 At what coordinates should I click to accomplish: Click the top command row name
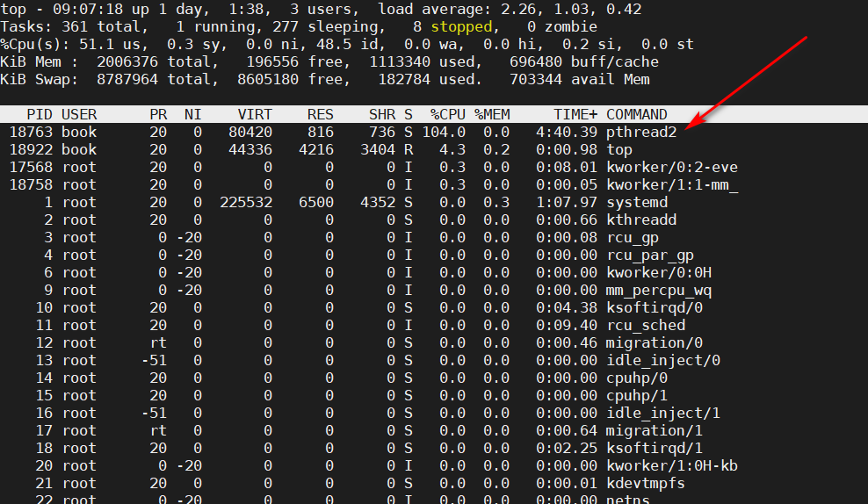click(x=618, y=150)
